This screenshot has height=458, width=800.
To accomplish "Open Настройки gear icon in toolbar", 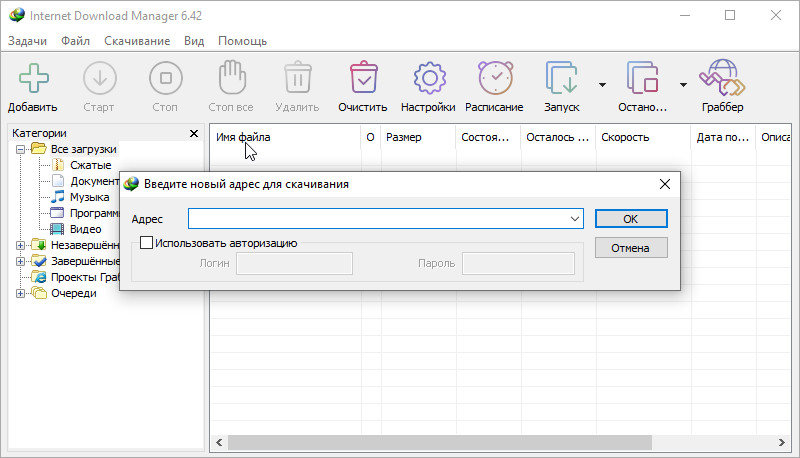I will 428,79.
